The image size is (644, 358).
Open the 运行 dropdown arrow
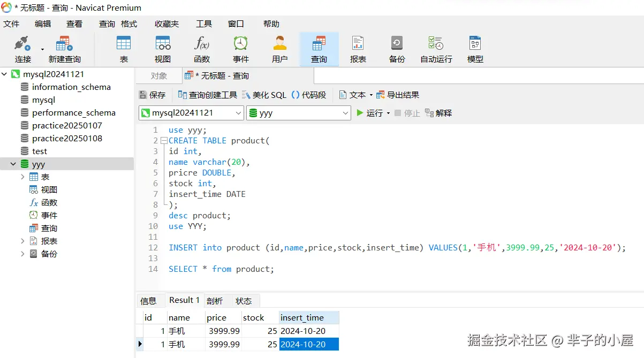point(388,113)
